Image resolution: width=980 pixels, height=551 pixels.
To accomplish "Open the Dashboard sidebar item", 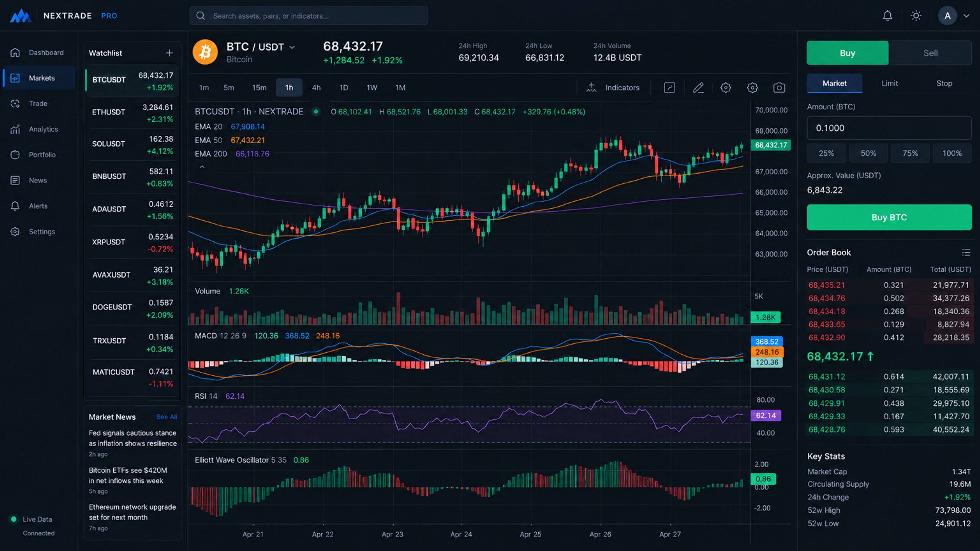I will coord(38,52).
